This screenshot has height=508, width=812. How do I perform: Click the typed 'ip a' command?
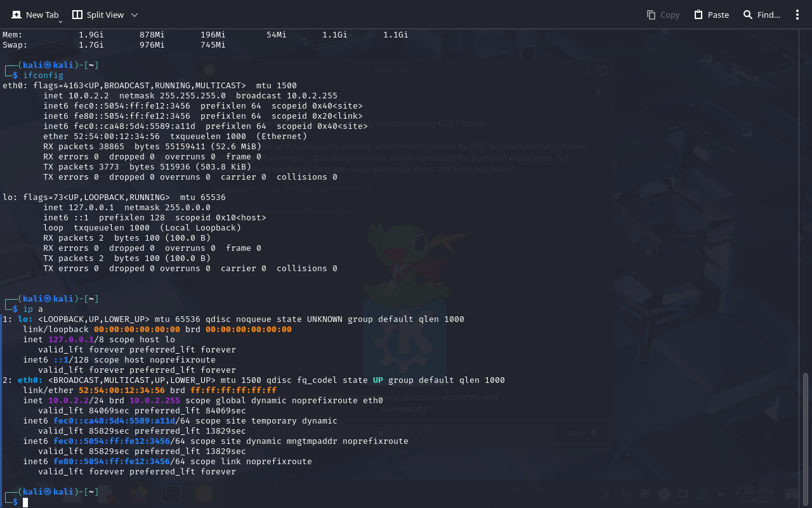(x=33, y=309)
